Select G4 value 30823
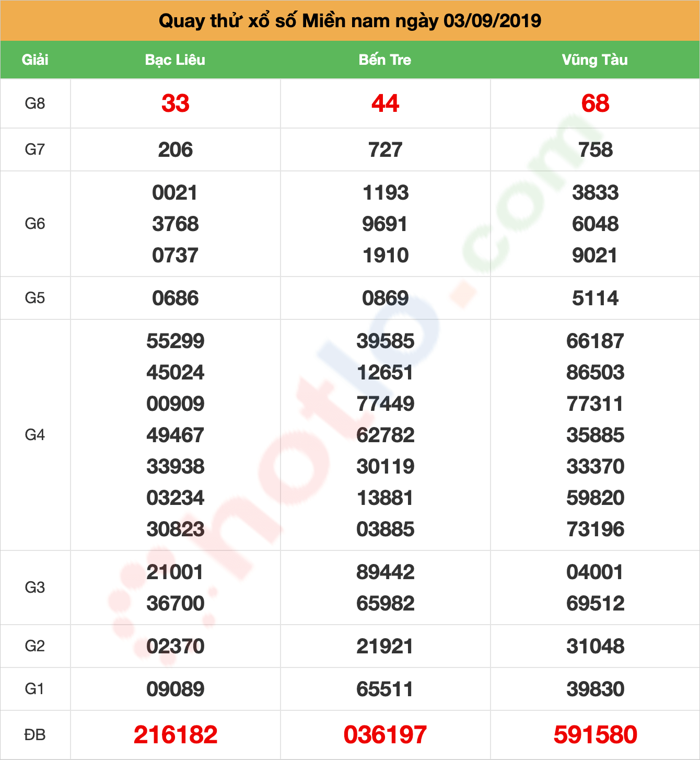 tap(176, 529)
